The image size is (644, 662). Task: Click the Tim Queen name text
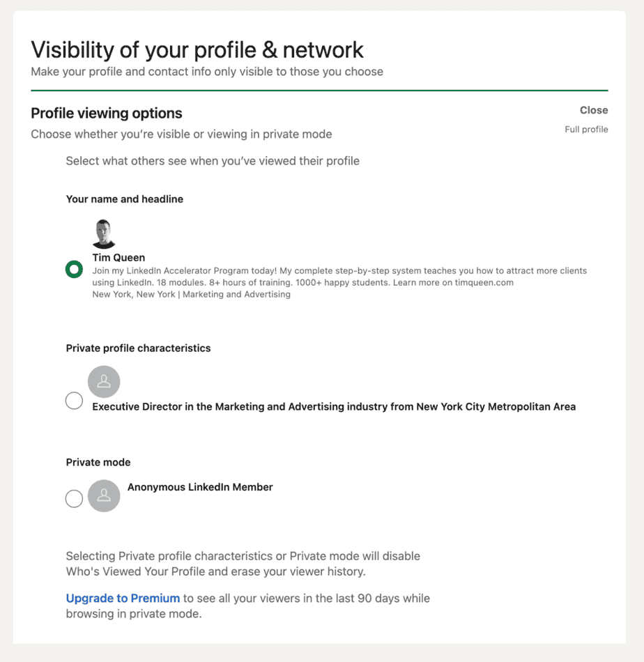point(118,258)
